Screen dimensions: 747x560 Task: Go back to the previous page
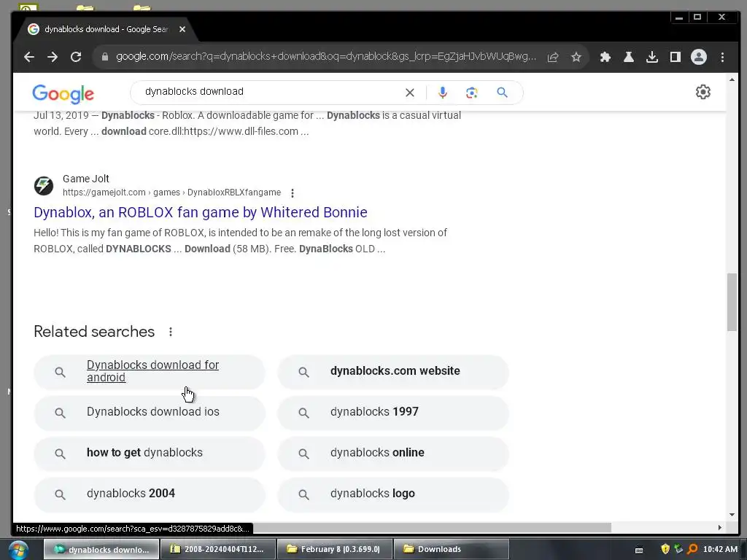pos(29,57)
